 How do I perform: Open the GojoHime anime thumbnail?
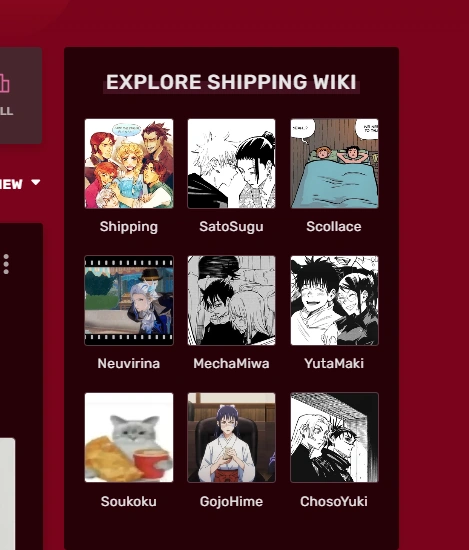click(232, 437)
